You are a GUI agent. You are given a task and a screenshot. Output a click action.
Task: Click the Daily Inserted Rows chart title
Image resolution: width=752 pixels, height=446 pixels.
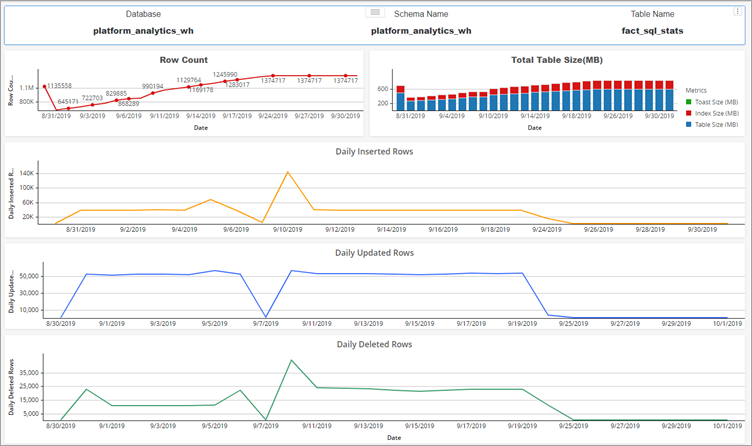tap(375, 151)
